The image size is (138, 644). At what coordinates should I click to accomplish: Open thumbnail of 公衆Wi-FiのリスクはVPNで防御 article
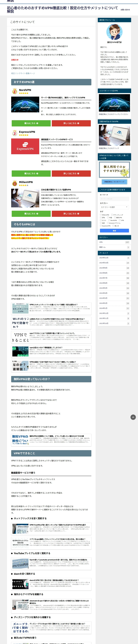pyautogui.click(x=20, y=323)
